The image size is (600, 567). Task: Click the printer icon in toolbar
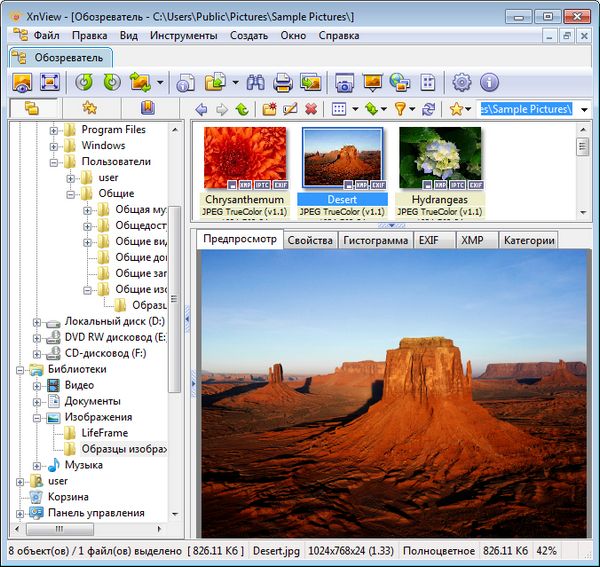[283, 83]
